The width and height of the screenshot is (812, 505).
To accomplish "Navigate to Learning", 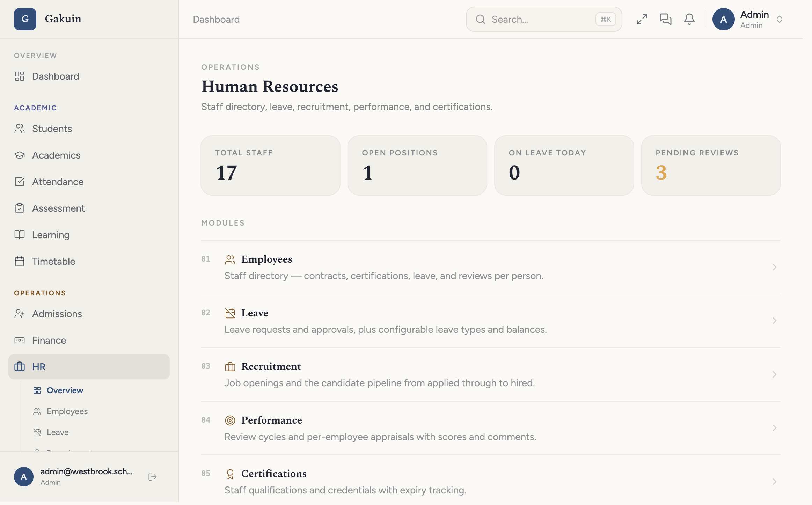I will [89, 235].
